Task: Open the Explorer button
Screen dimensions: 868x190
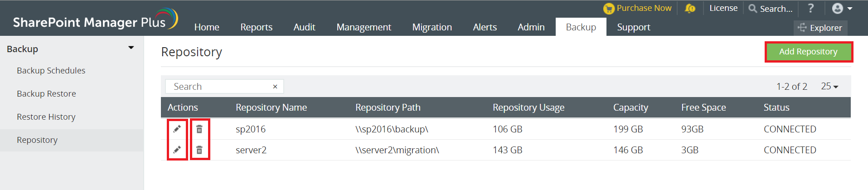Action: point(820,28)
